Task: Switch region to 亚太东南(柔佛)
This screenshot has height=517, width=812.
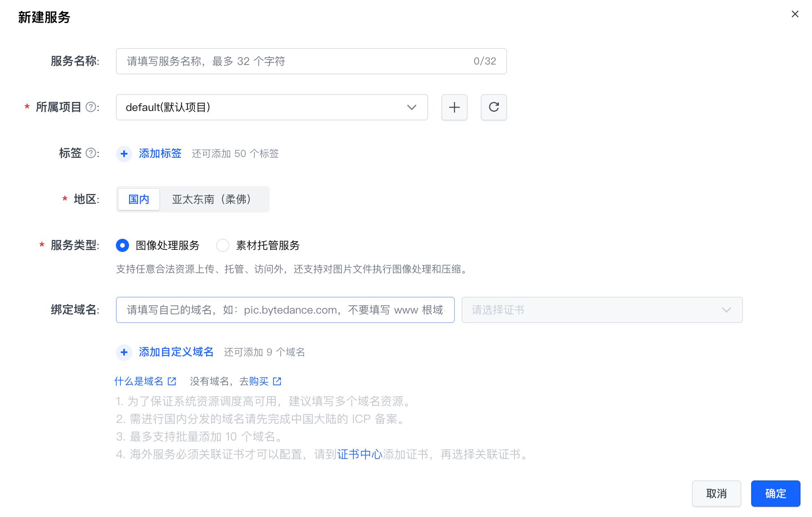Action: pos(212,199)
